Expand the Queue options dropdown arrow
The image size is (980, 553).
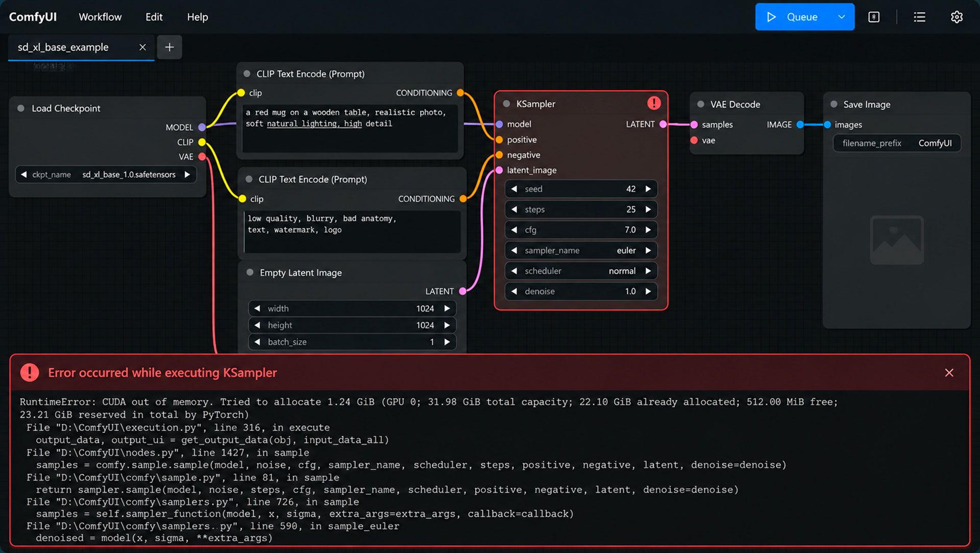coord(842,17)
